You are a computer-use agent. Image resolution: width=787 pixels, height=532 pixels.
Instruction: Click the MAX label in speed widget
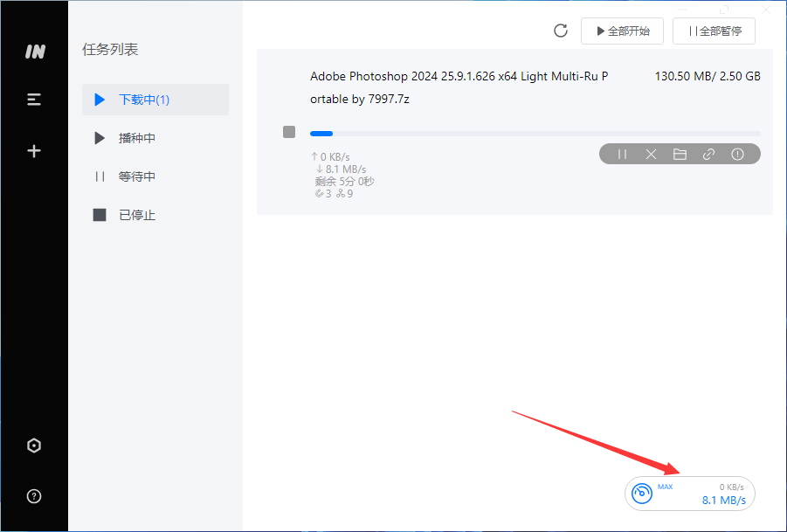(665, 487)
